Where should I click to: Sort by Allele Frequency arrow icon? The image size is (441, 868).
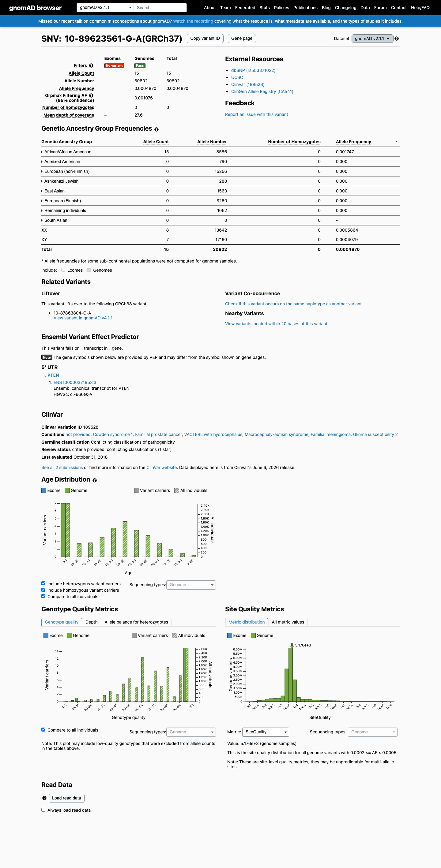[396, 142]
